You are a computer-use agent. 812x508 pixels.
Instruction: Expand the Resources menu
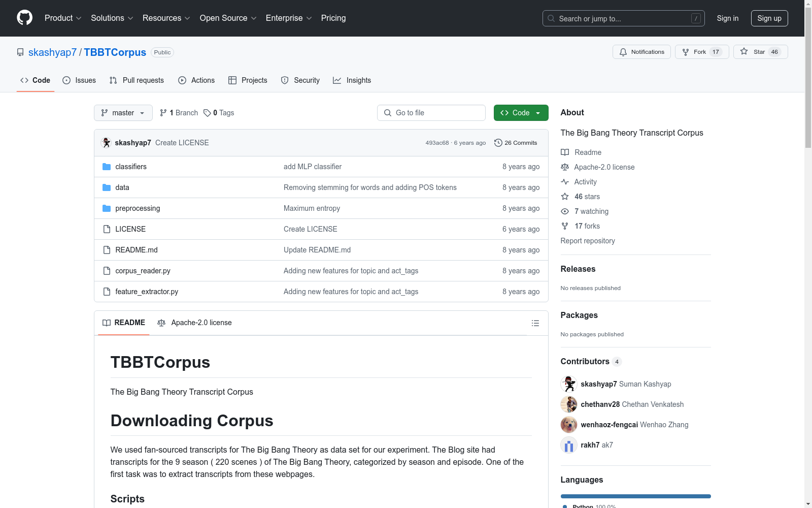pos(166,18)
